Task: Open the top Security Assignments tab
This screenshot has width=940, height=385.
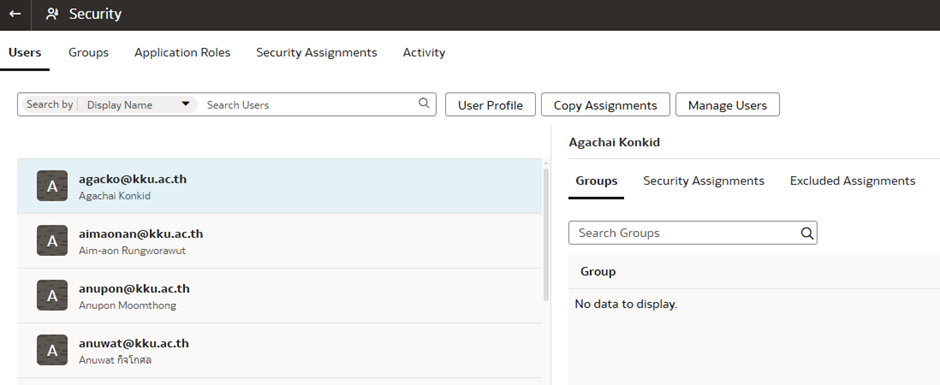Action: [317, 53]
